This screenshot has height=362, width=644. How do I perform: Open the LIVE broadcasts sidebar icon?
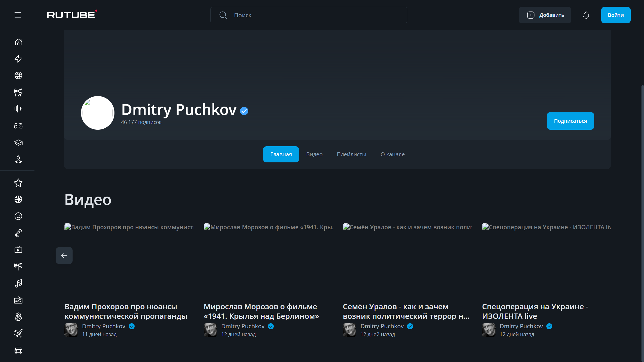(x=18, y=92)
